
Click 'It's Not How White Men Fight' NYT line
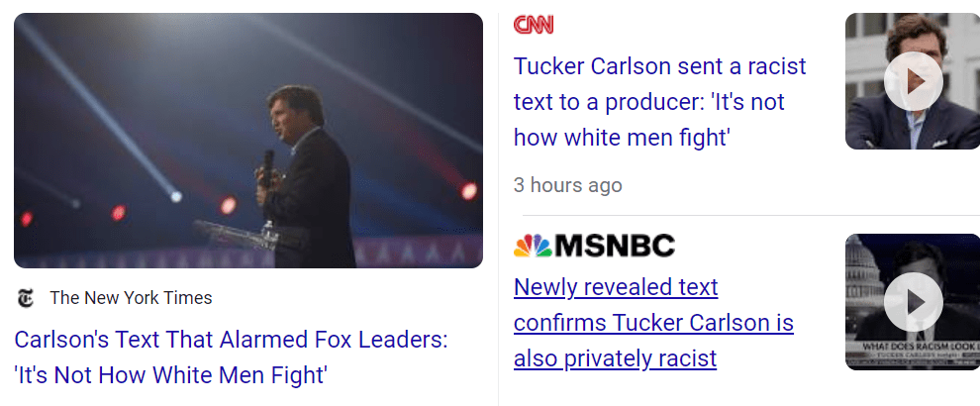[170, 376]
